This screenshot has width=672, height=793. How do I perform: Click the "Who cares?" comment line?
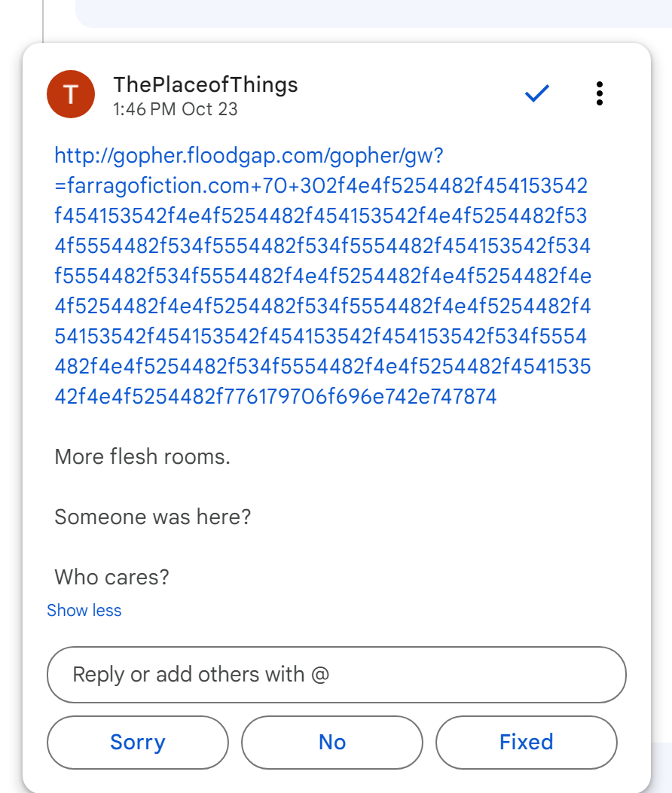111,577
